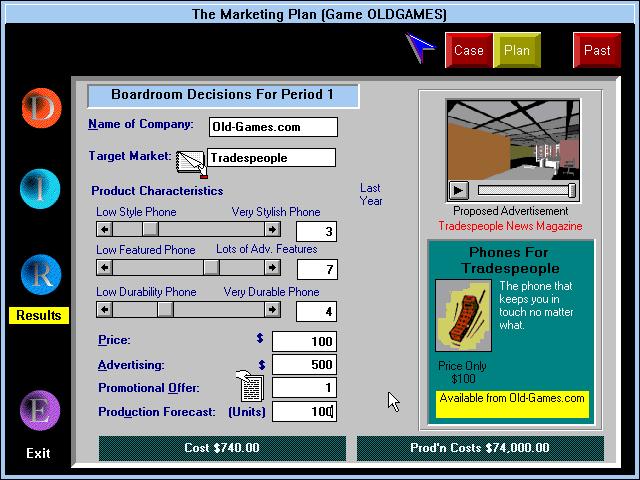Image resolution: width=640 pixels, height=480 pixels.
Task: Click the Name of Company input field
Action: point(273,127)
